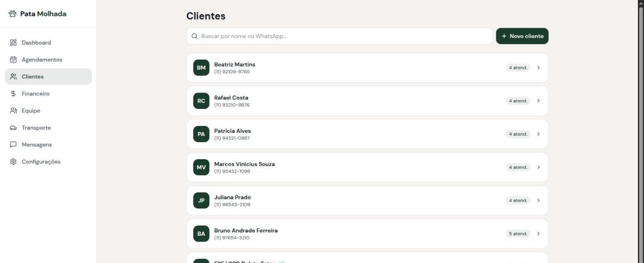Click the name Bruno Andrade Ferreira
The image size is (644, 263).
tap(246, 231)
